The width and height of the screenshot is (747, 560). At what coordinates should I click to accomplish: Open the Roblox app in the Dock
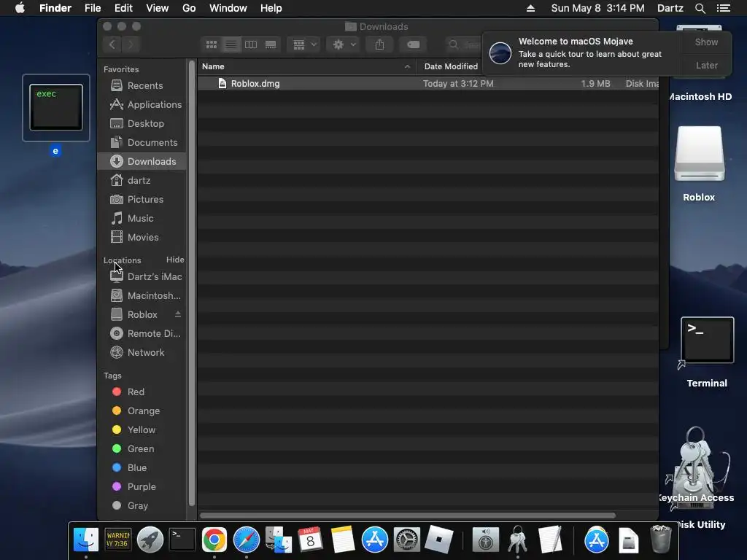[x=438, y=540]
